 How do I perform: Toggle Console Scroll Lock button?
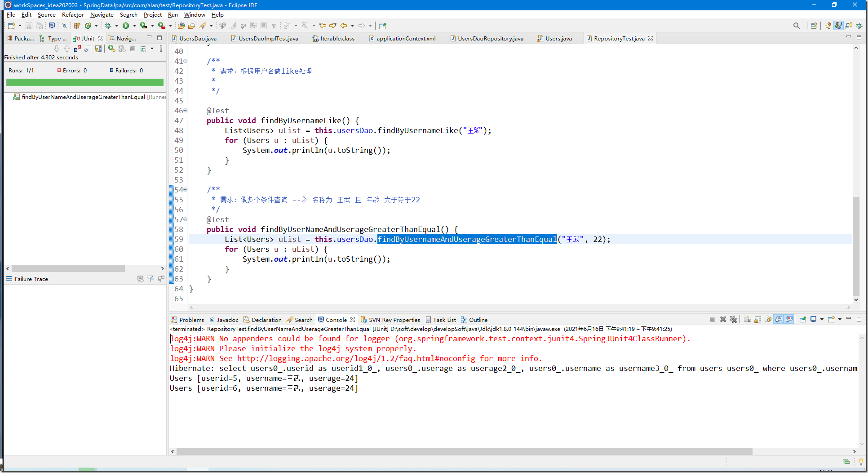point(757,320)
